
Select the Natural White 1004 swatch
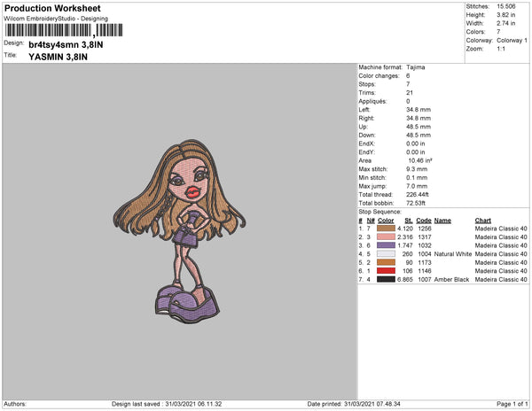(x=386, y=254)
